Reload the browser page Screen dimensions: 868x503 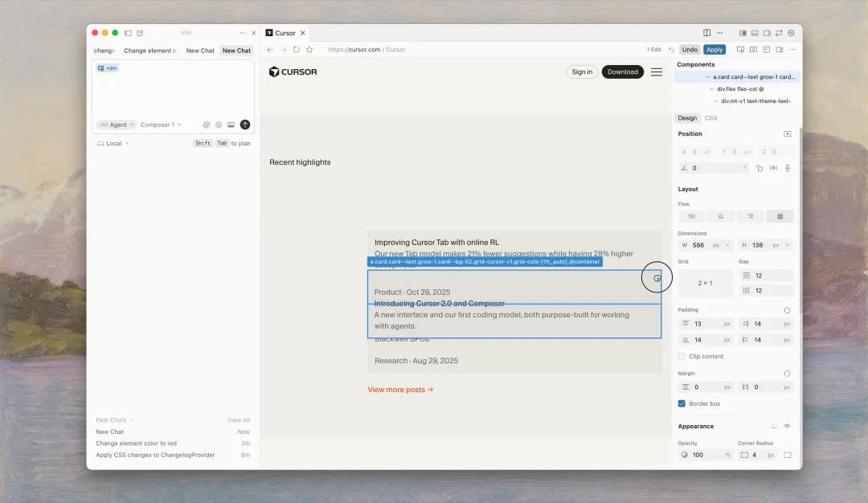point(297,50)
